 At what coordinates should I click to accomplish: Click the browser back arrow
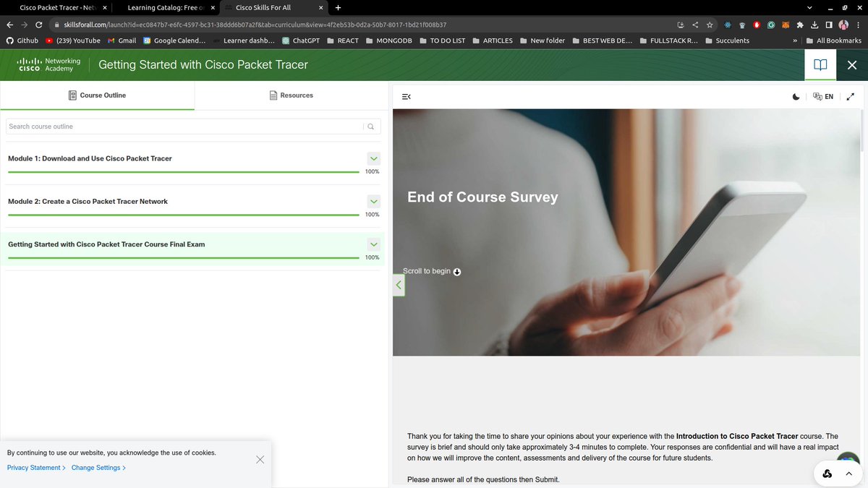click(9, 25)
